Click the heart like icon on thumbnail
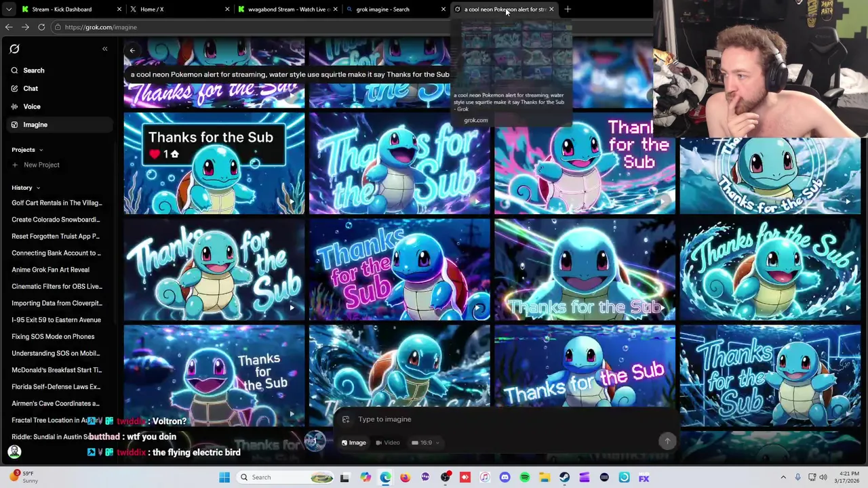Screen dimensions: 868x488 (x=155, y=154)
